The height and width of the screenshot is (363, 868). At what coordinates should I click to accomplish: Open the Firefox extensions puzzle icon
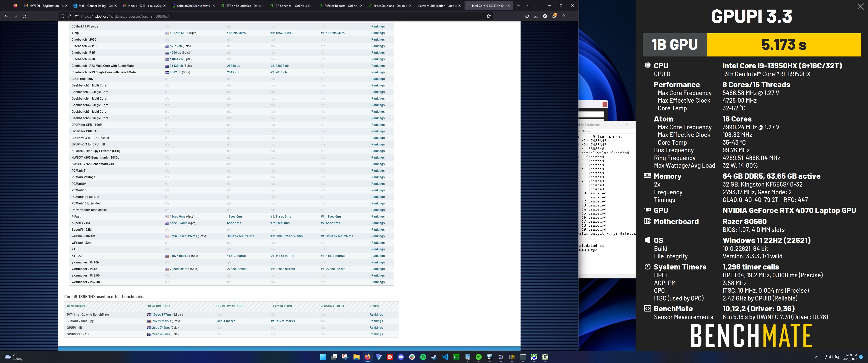tap(563, 16)
